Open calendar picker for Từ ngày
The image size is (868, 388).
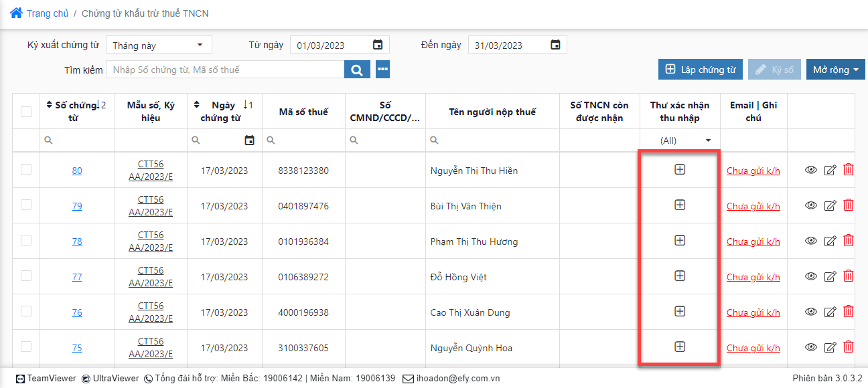(x=378, y=45)
